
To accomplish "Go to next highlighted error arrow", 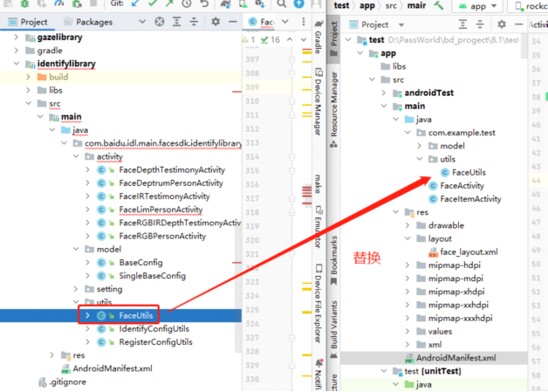I will click(x=304, y=39).
